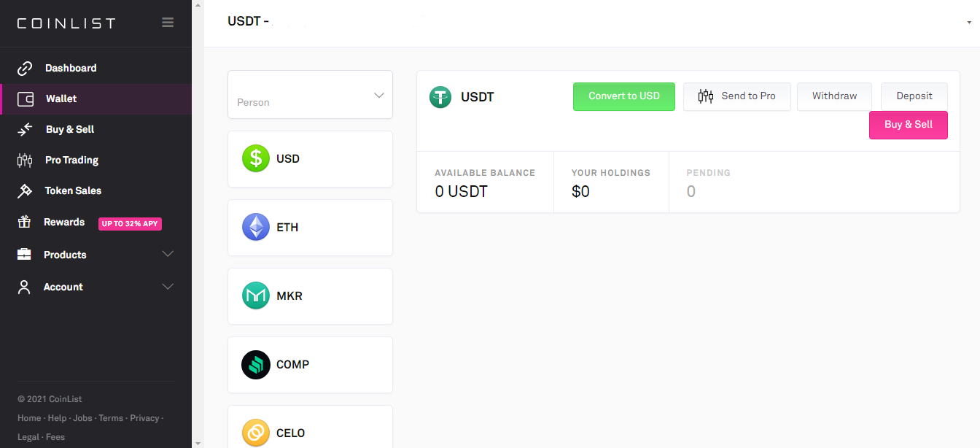Click the Tether USDT logo icon
The image size is (980, 448).
click(440, 97)
